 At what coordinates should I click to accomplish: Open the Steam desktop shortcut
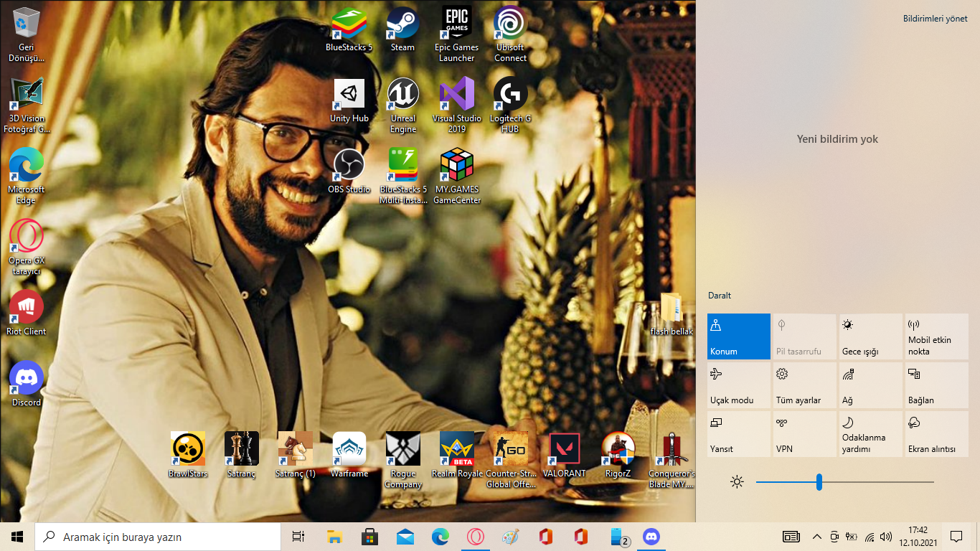[x=402, y=24]
